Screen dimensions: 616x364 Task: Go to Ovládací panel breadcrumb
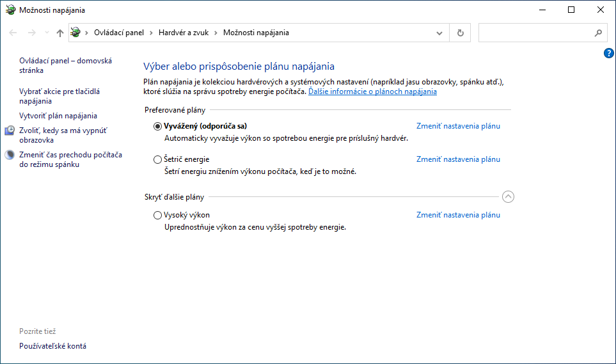pos(119,33)
